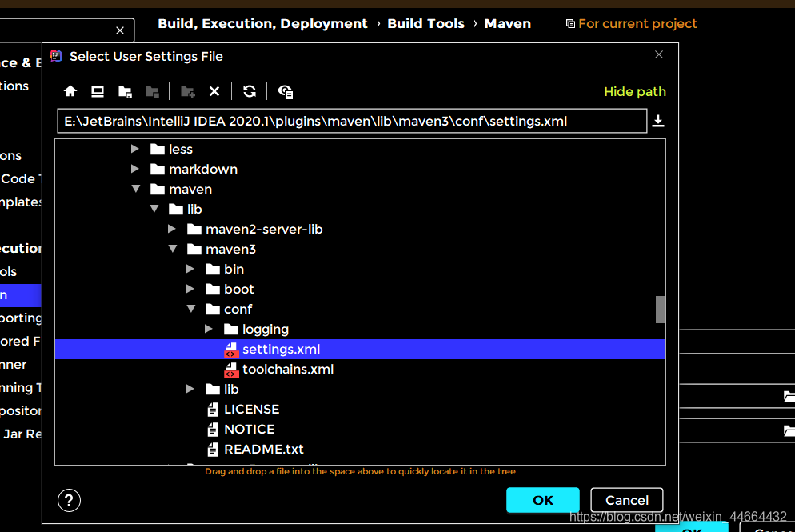Toggle Show Hidden Files and Directories icon
Viewport: 795px width, 532px height.
pos(286,92)
